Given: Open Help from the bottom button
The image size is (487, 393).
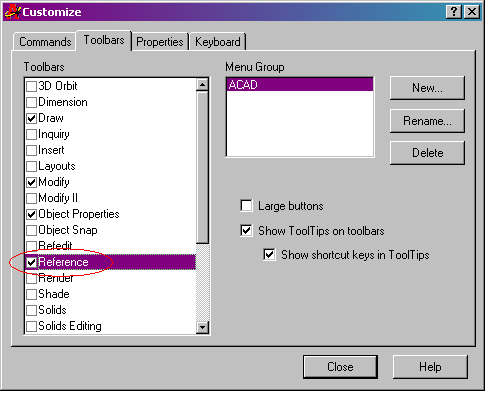Looking at the screenshot, I should pos(430,367).
